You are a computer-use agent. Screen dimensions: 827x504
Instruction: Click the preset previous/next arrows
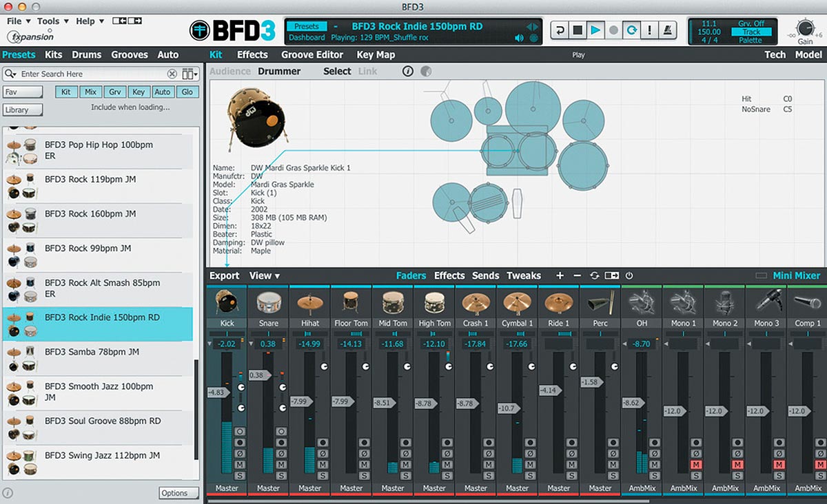point(531,27)
